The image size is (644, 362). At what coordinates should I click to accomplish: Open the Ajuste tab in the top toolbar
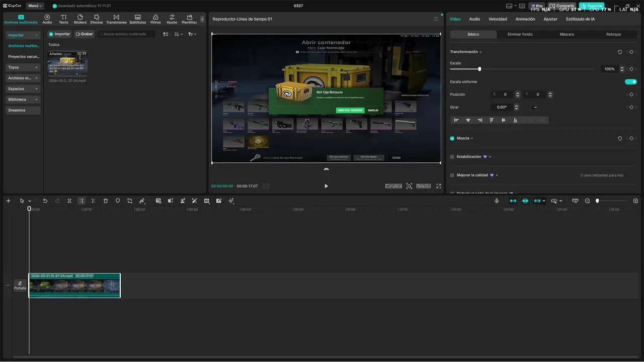[x=172, y=19]
